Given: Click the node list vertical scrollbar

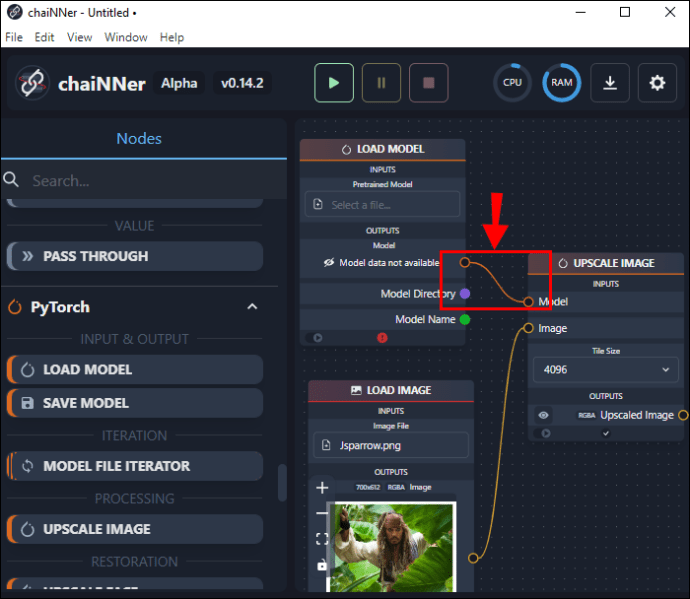Looking at the screenshot, I should tap(282, 483).
